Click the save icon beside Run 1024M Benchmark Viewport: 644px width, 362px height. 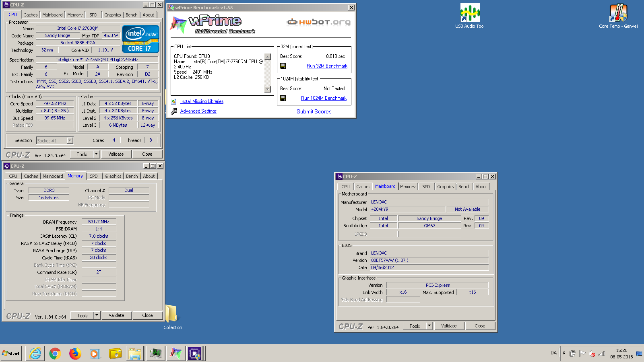pyautogui.click(x=283, y=98)
